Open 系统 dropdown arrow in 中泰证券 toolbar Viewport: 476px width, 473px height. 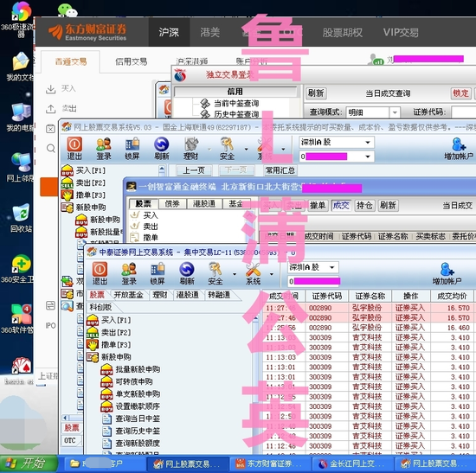coord(272,274)
